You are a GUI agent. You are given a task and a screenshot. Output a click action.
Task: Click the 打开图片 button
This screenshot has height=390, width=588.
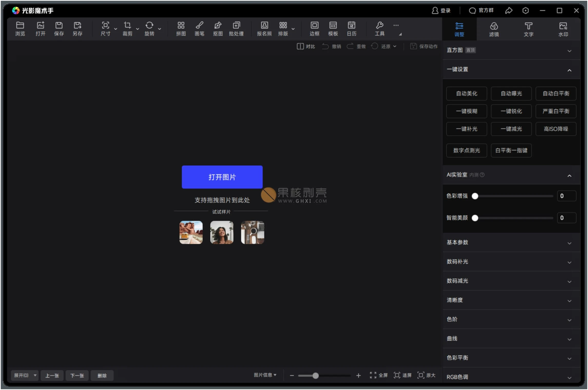pyautogui.click(x=222, y=177)
